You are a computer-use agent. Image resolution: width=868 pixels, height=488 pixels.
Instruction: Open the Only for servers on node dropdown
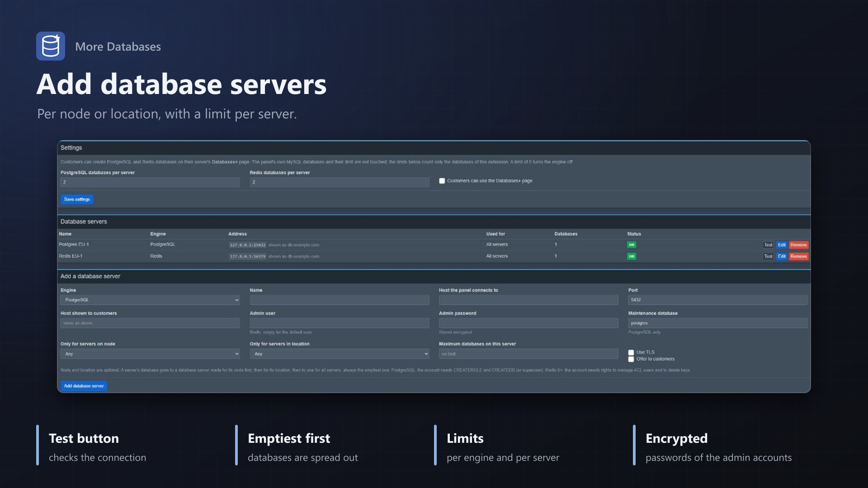pyautogui.click(x=150, y=354)
